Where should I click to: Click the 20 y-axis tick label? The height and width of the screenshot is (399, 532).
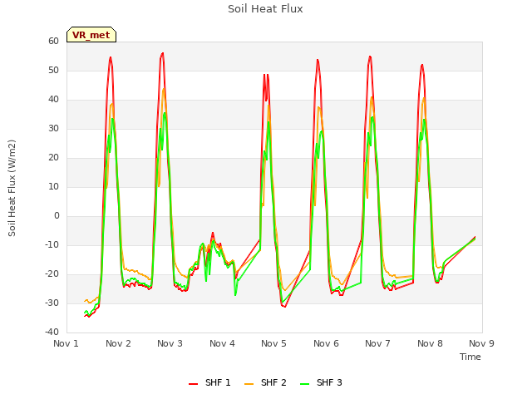(53, 158)
